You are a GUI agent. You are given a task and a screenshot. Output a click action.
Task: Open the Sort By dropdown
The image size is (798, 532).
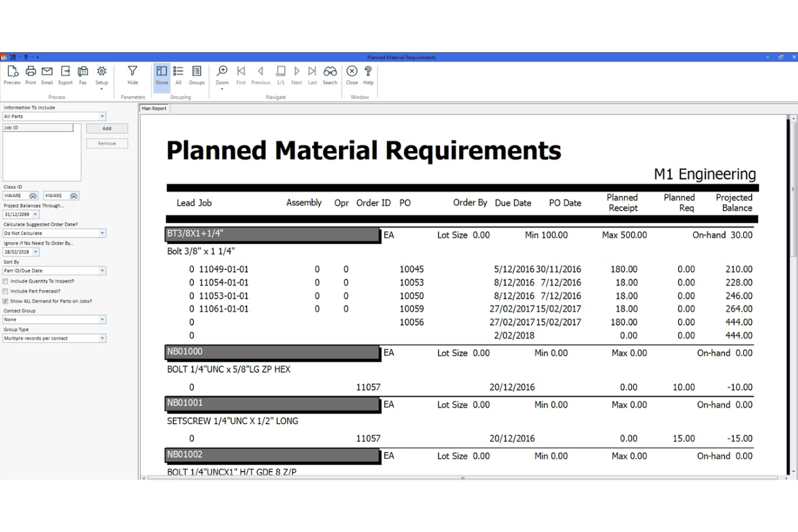click(102, 270)
